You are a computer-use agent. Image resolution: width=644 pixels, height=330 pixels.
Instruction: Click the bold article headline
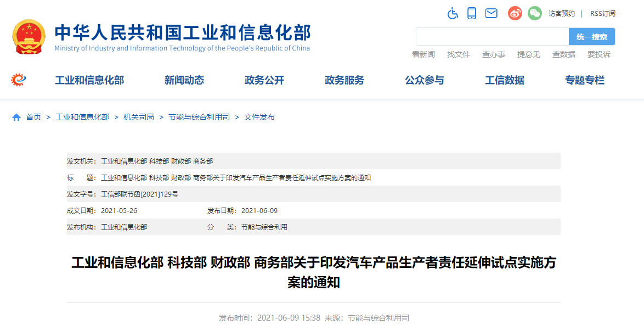(x=314, y=272)
